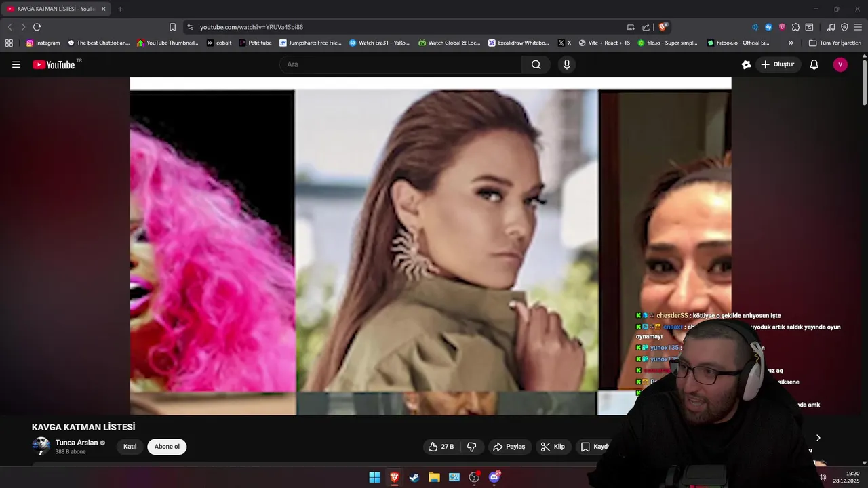Open the pink shield extension
Screen dimensions: 868x488
click(x=782, y=27)
